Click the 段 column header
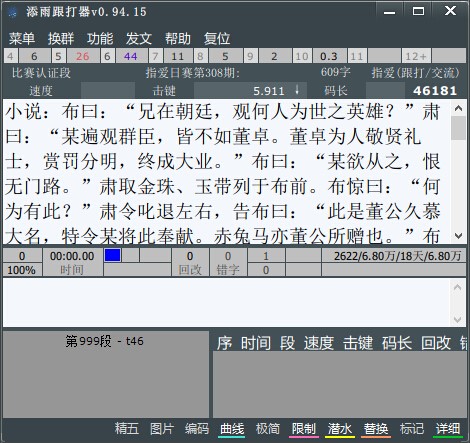Viewport: 470px width, 443px height. point(287,343)
